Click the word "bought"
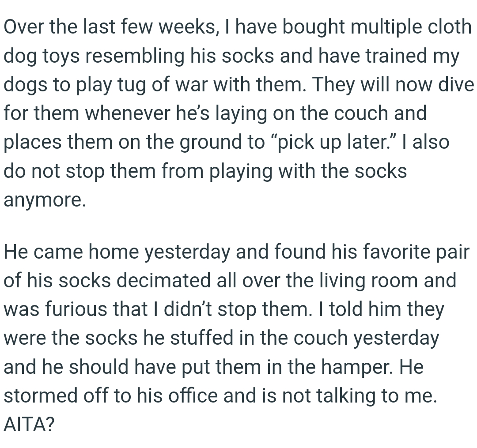The image size is (477, 448). [x=313, y=27]
